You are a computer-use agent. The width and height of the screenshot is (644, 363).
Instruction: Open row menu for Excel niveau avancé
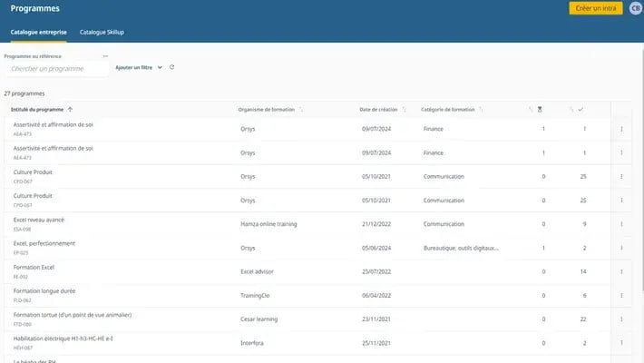621,224
